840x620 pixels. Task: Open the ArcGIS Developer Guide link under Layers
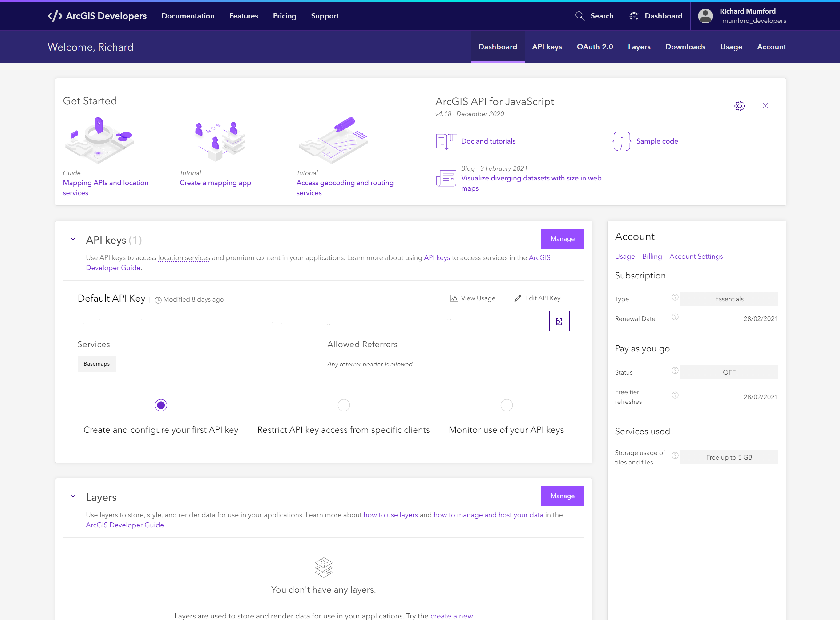(125, 525)
